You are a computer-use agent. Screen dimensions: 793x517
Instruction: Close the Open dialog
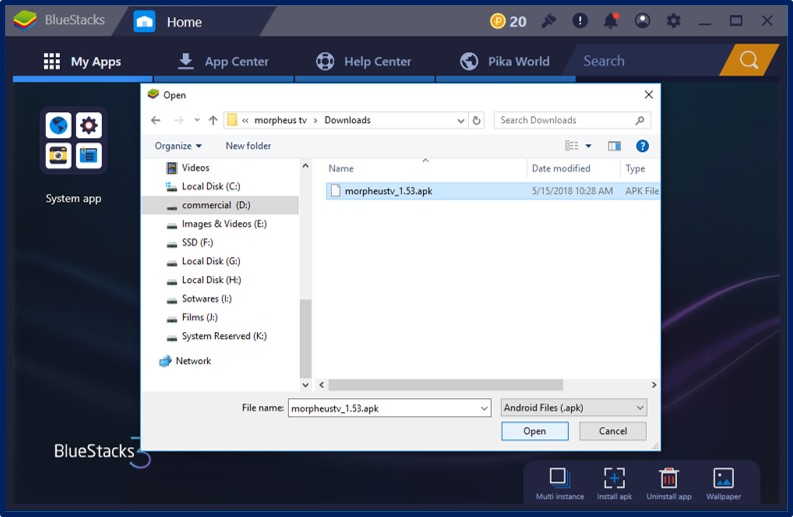[x=649, y=95]
